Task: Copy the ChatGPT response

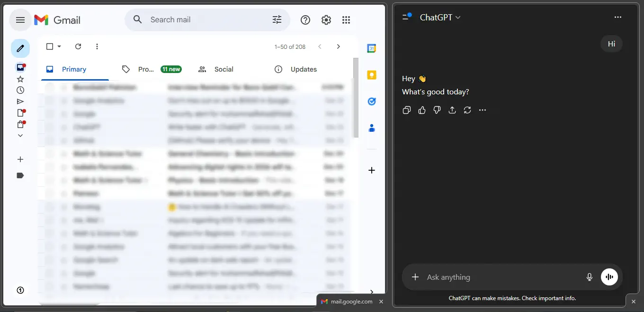Action: pyautogui.click(x=406, y=110)
